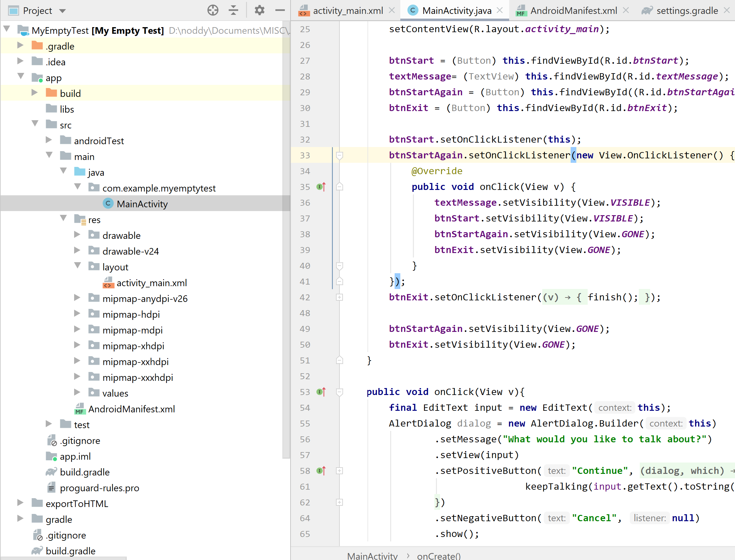Hide the Project tool window

(280, 10)
